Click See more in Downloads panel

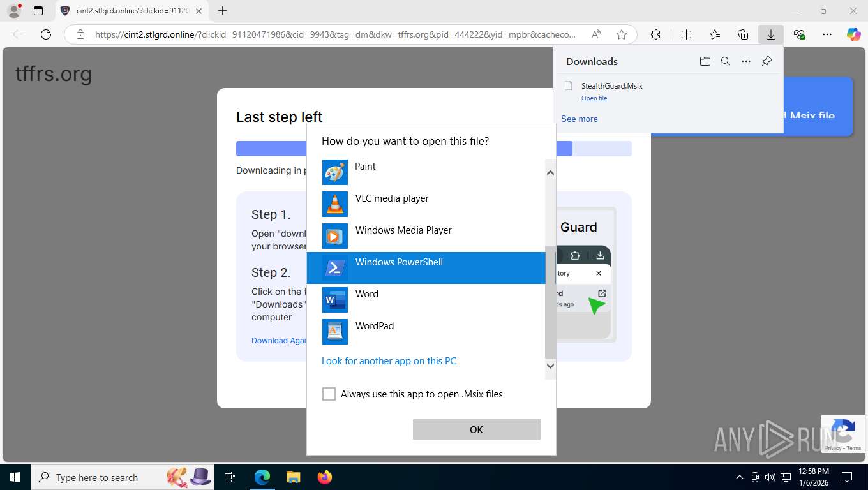point(580,119)
